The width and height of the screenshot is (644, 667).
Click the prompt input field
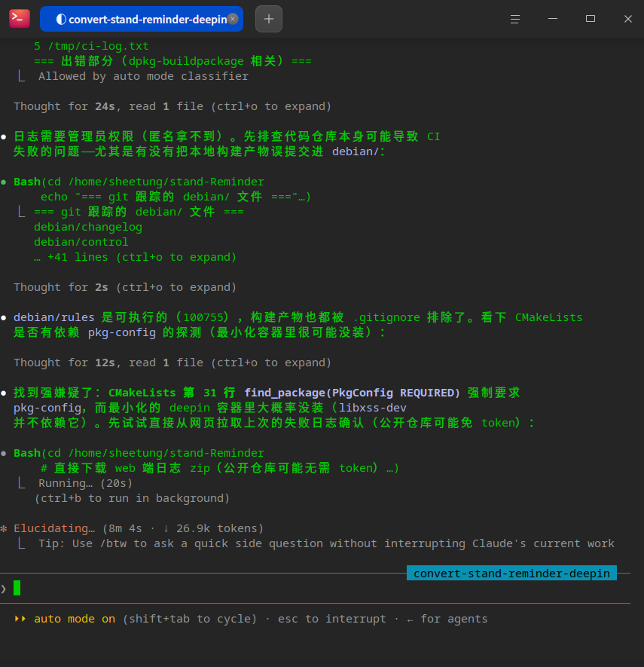315,589
